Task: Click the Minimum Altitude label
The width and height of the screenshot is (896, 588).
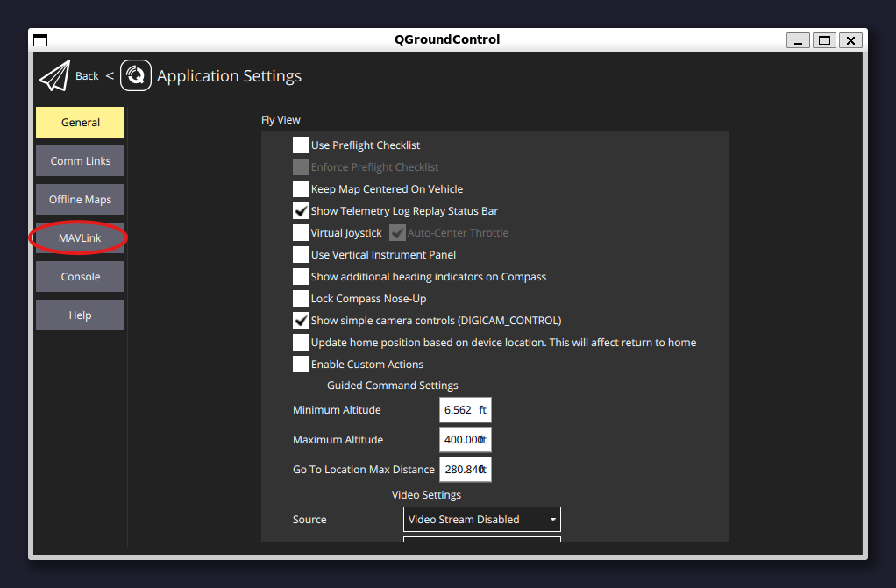Action: click(x=337, y=410)
